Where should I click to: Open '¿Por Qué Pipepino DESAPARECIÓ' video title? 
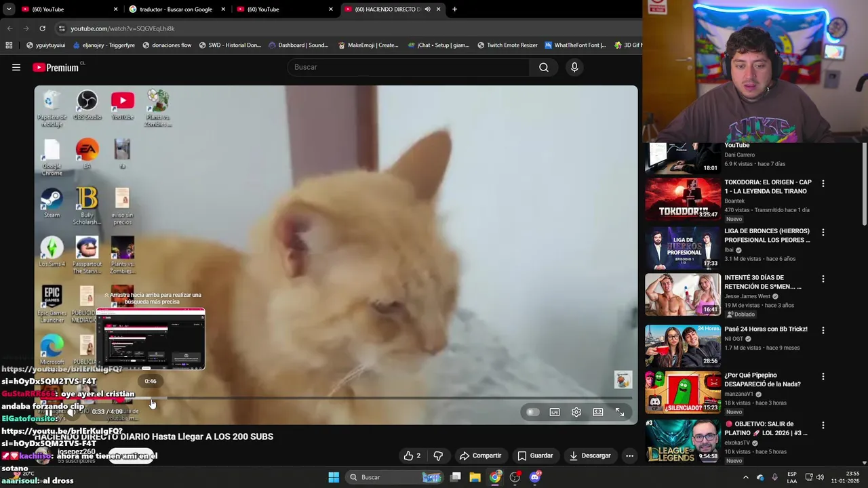[763, 380]
